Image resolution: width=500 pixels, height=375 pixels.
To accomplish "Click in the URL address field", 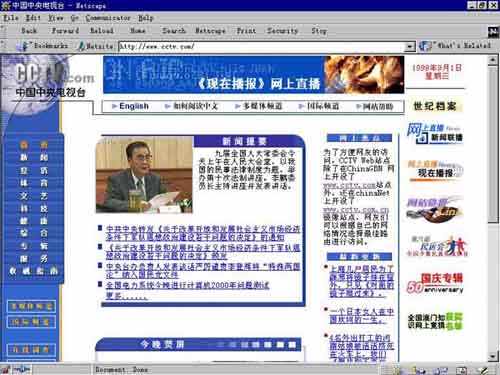I will (x=262, y=46).
